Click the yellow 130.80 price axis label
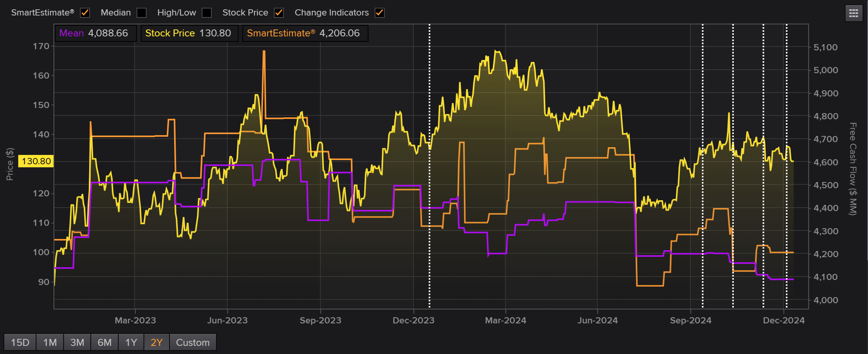The width and height of the screenshot is (868, 354). (36, 161)
